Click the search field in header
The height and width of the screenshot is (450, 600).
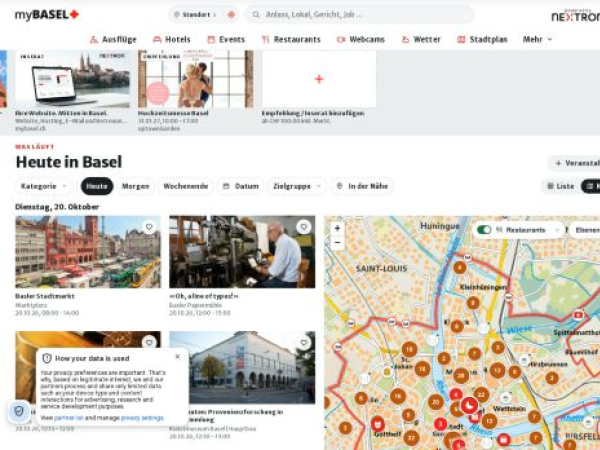[x=360, y=15]
